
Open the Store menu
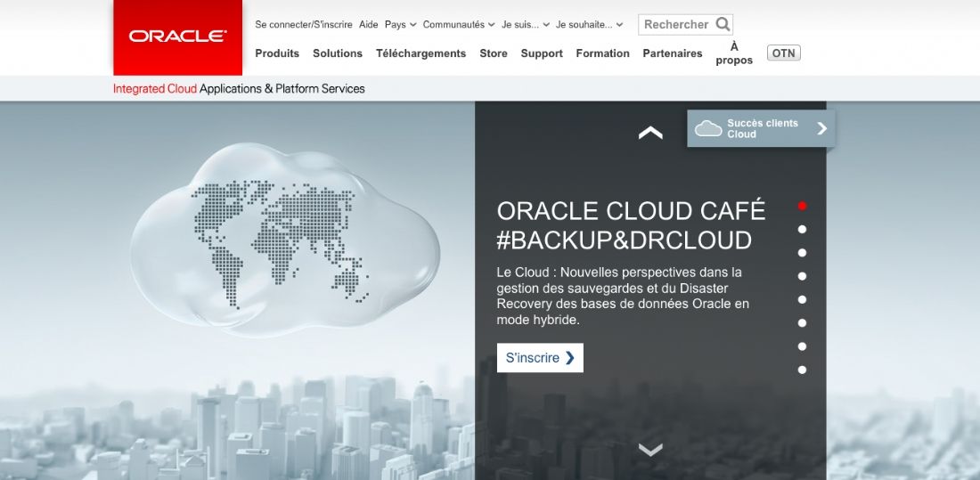point(494,53)
